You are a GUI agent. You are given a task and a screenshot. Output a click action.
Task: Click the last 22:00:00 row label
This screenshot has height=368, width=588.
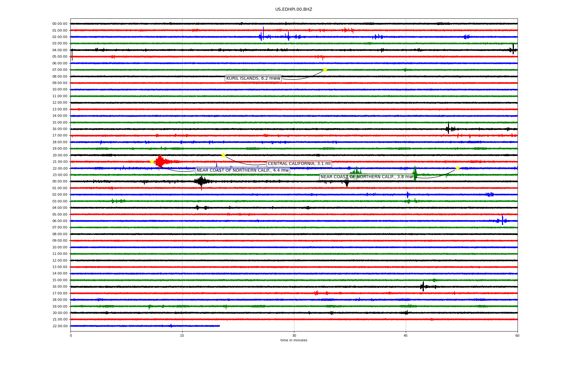pyautogui.click(x=60, y=326)
